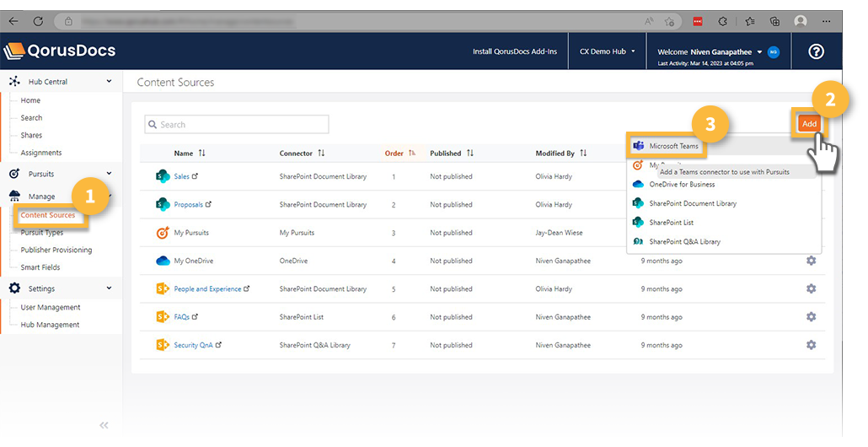
Task: Open external link icon next to Sales
Action: tap(195, 176)
